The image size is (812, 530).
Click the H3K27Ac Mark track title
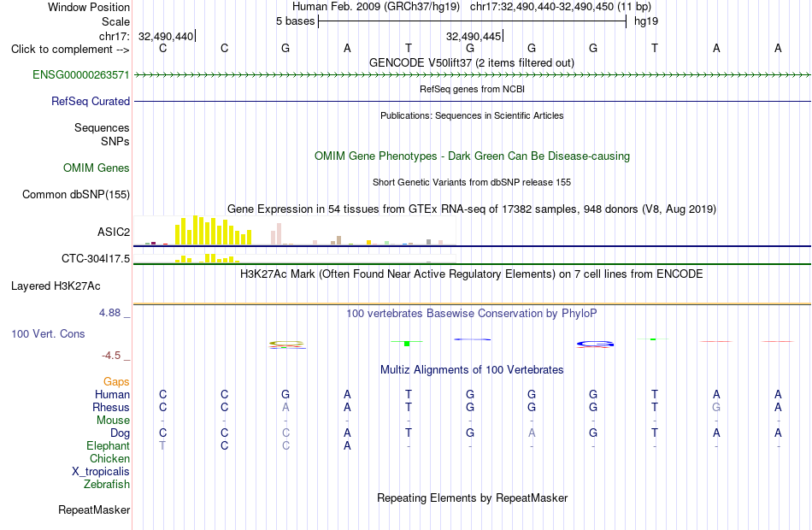(472, 274)
